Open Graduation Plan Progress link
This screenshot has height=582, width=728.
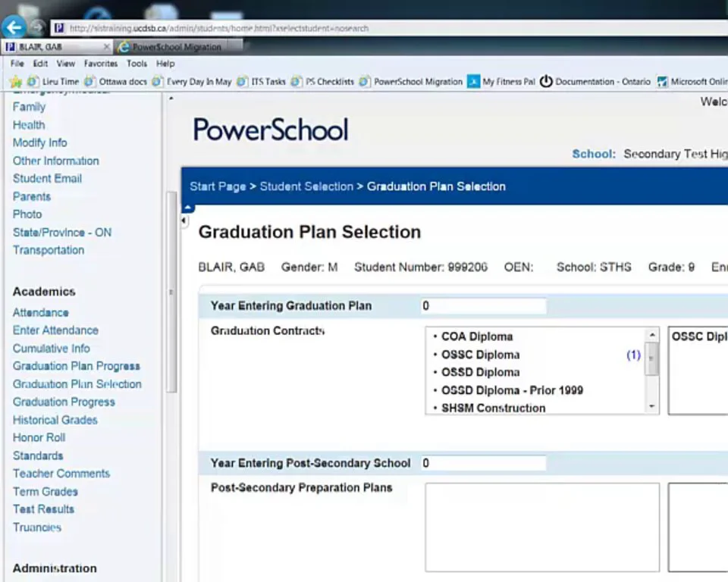pyautogui.click(x=76, y=366)
